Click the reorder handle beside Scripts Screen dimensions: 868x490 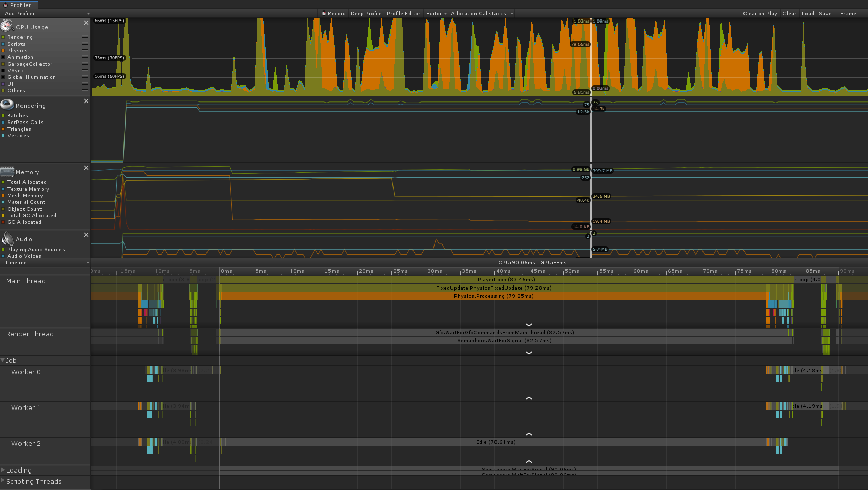tap(85, 44)
